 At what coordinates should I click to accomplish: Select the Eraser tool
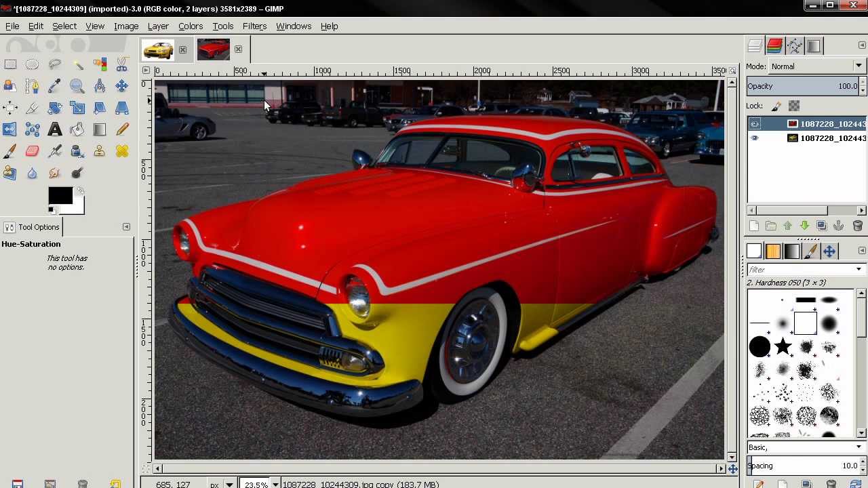click(32, 151)
